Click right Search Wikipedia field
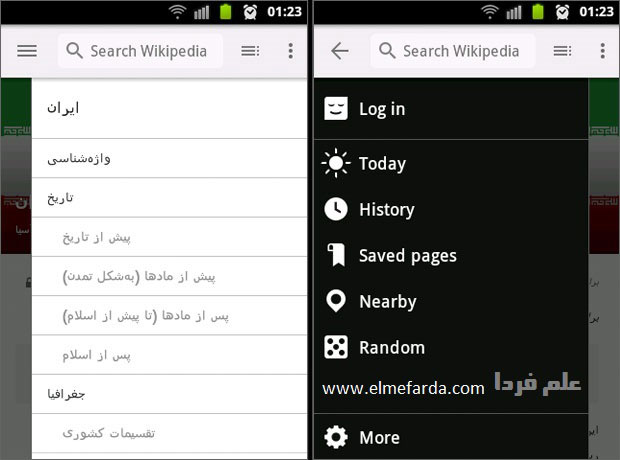 point(460,51)
